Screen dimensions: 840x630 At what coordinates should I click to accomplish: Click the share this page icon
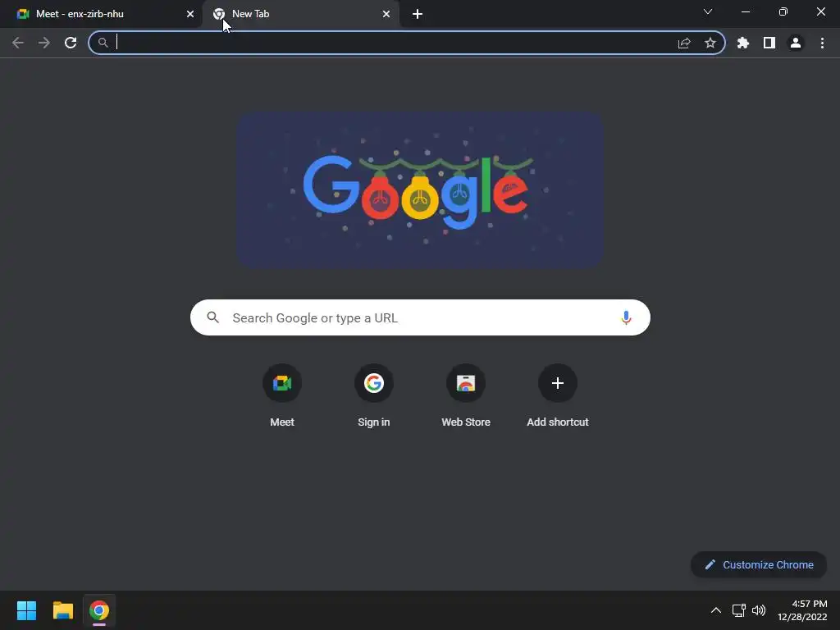tap(684, 43)
